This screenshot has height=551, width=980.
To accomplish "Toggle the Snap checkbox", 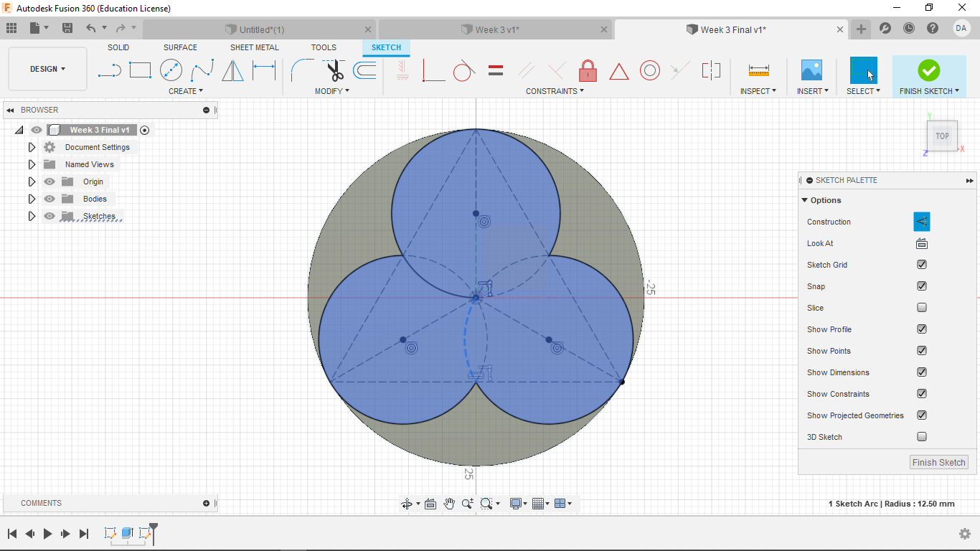I will pyautogui.click(x=922, y=286).
